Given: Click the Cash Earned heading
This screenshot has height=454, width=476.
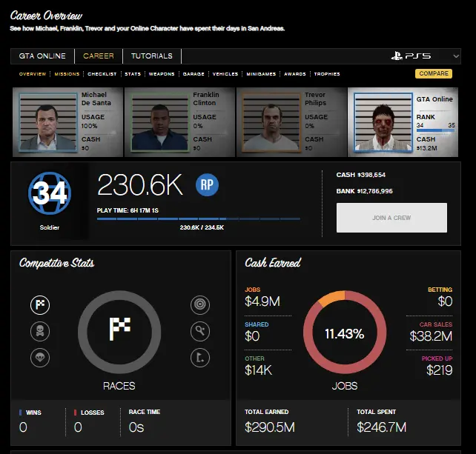Looking at the screenshot, I should click(x=273, y=263).
